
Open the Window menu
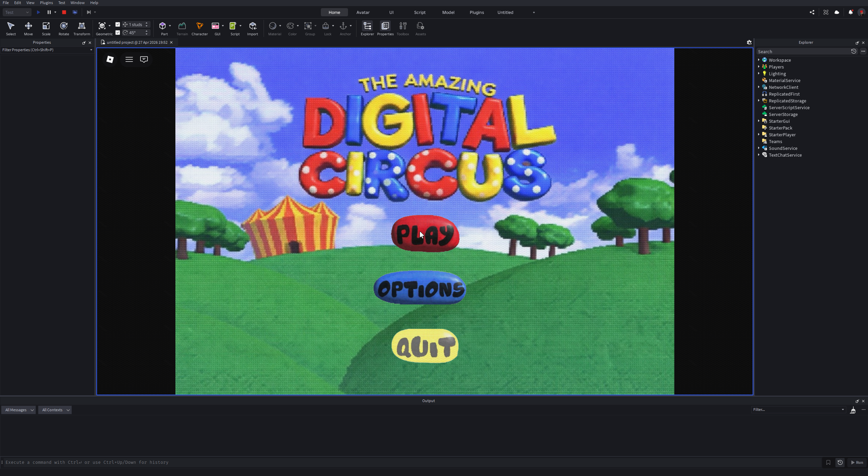(x=77, y=3)
